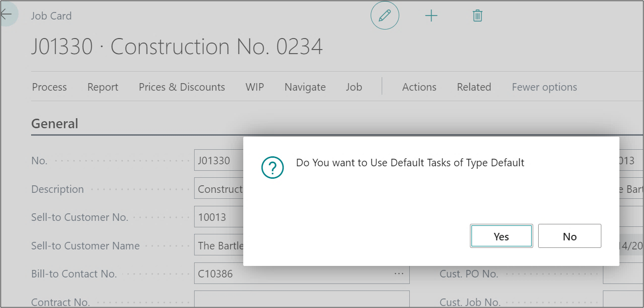The height and width of the screenshot is (308, 644).
Task: Open the Process menu
Action: (x=49, y=87)
